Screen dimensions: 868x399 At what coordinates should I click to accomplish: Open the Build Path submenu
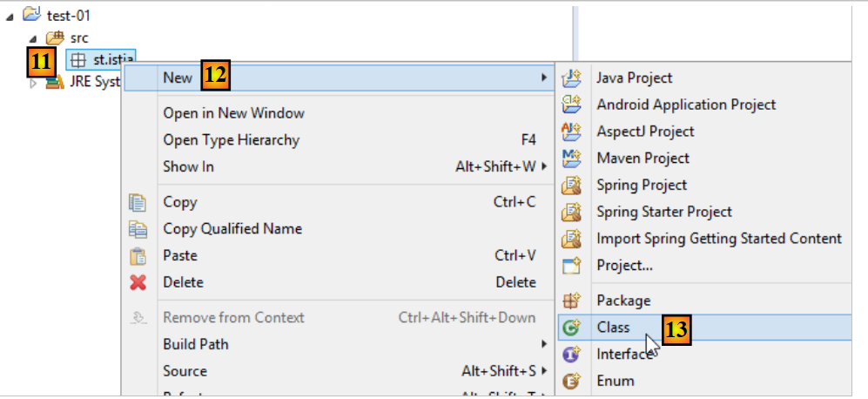195,344
